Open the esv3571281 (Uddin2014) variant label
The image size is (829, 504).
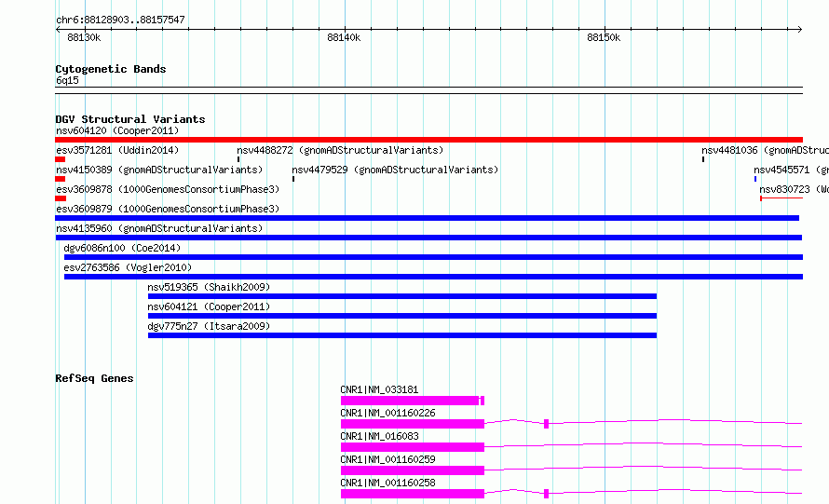(117, 150)
